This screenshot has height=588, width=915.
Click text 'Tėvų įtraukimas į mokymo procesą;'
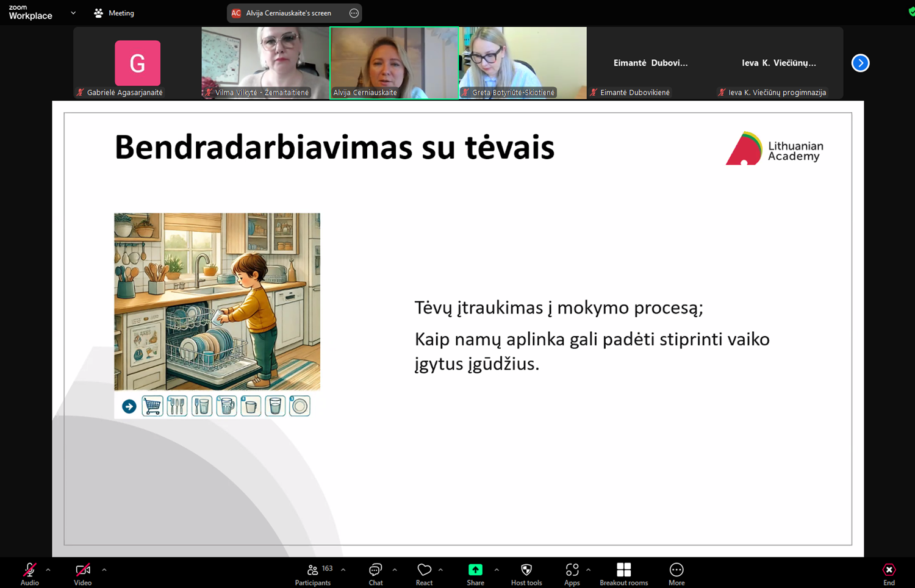pyautogui.click(x=559, y=307)
